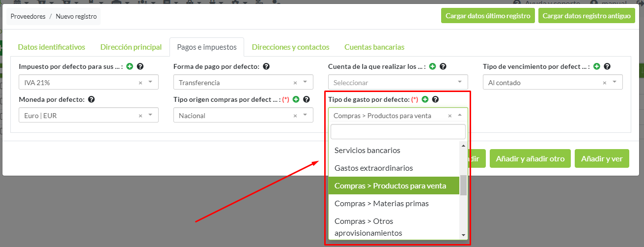Image resolution: width=644 pixels, height=247 pixels.
Task: Click help icon for Tipo de vencimiento
Action: click(x=607, y=66)
